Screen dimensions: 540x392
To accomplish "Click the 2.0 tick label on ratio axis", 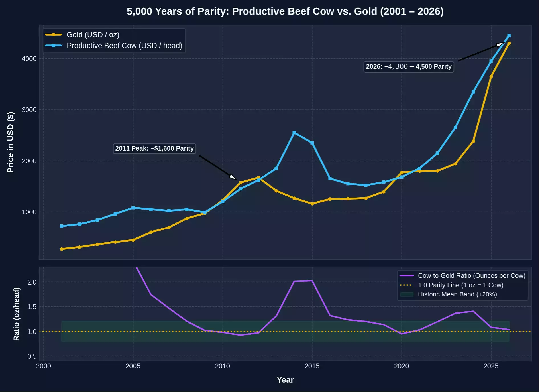I will pyautogui.click(x=32, y=282).
